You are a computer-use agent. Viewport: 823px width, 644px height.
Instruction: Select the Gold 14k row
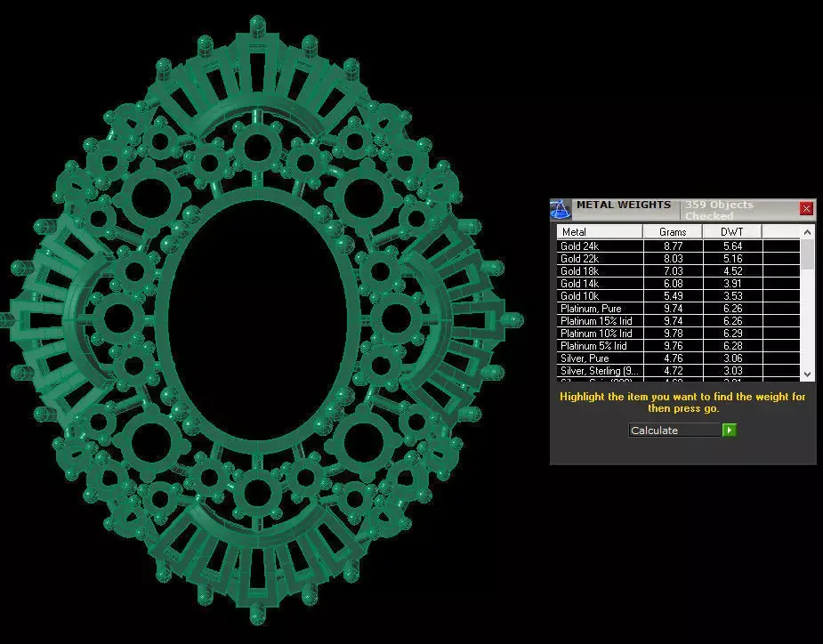(x=678, y=284)
